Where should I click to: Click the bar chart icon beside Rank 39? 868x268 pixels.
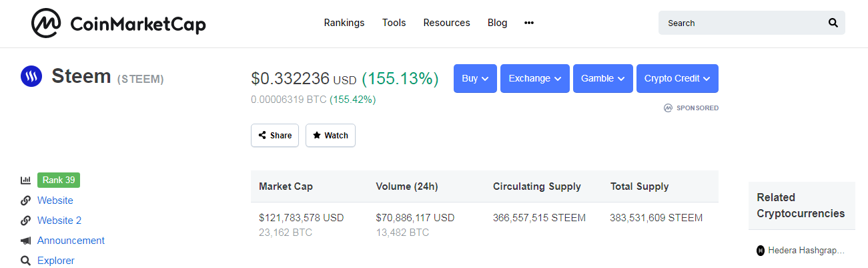[26, 180]
